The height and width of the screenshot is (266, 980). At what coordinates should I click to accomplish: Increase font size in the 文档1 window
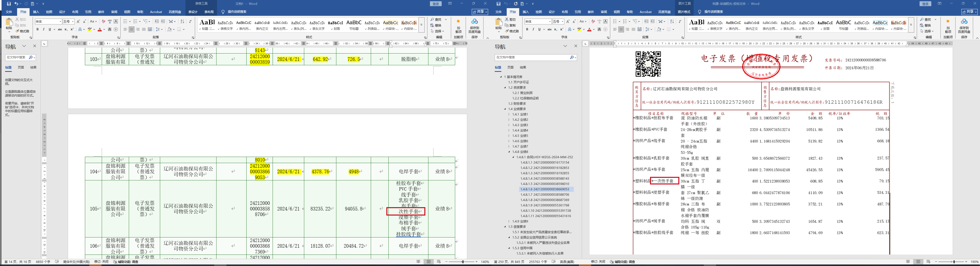(x=78, y=22)
